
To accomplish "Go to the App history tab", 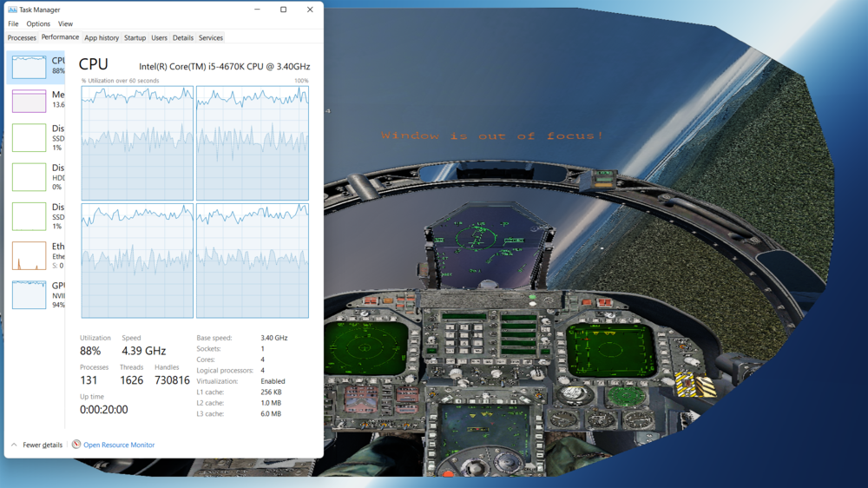I will click(102, 37).
